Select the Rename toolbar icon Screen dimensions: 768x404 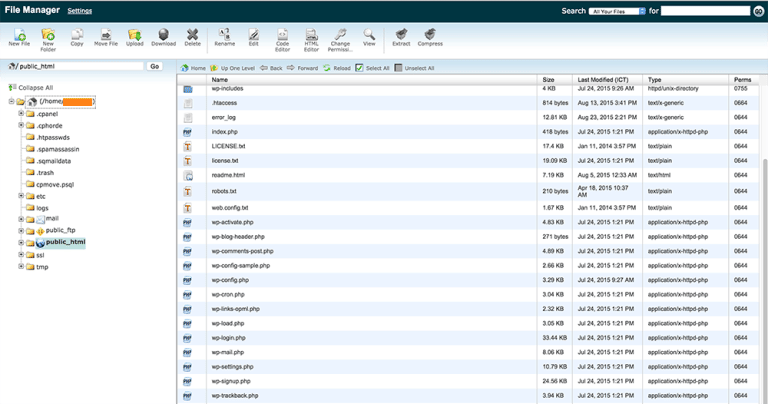pyautogui.click(x=225, y=37)
